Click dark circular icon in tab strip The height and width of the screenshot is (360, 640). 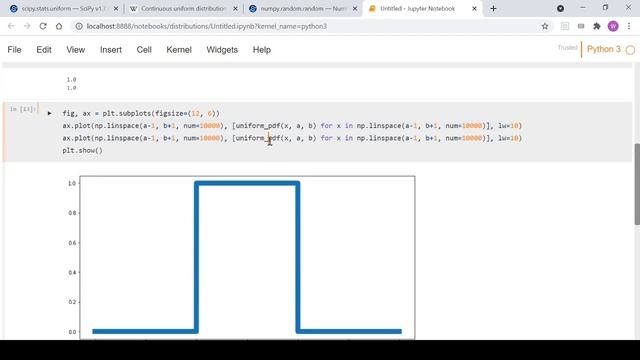click(560, 8)
